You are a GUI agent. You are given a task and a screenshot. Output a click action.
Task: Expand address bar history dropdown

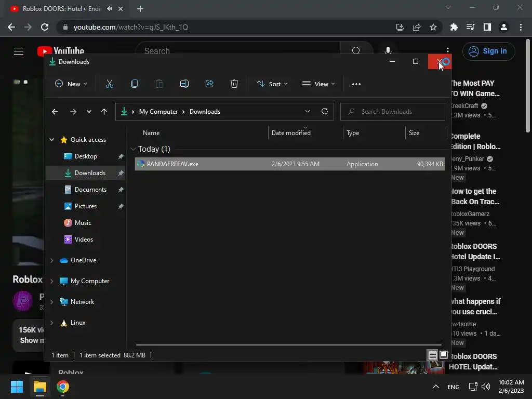[x=308, y=111]
